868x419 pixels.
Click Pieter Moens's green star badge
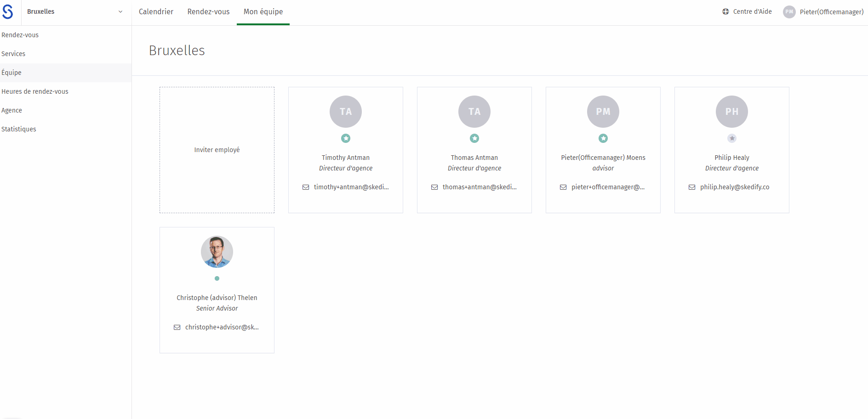(x=603, y=138)
